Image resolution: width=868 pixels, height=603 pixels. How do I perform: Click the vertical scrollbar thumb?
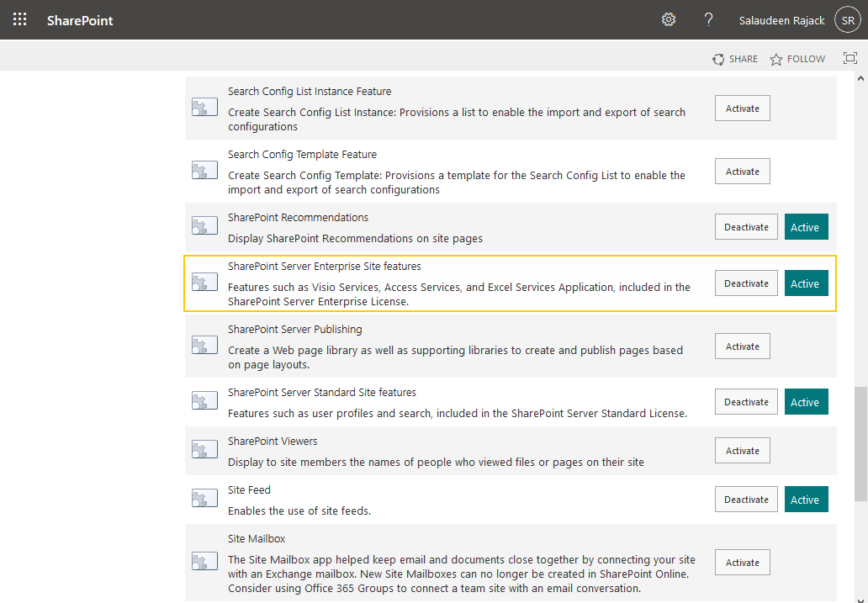[x=860, y=443]
